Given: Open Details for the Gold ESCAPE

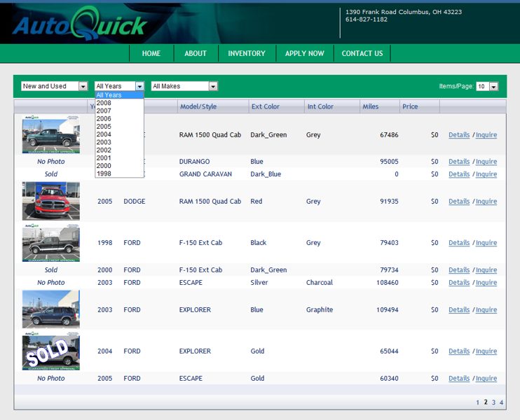Looking at the screenshot, I should click(459, 378).
